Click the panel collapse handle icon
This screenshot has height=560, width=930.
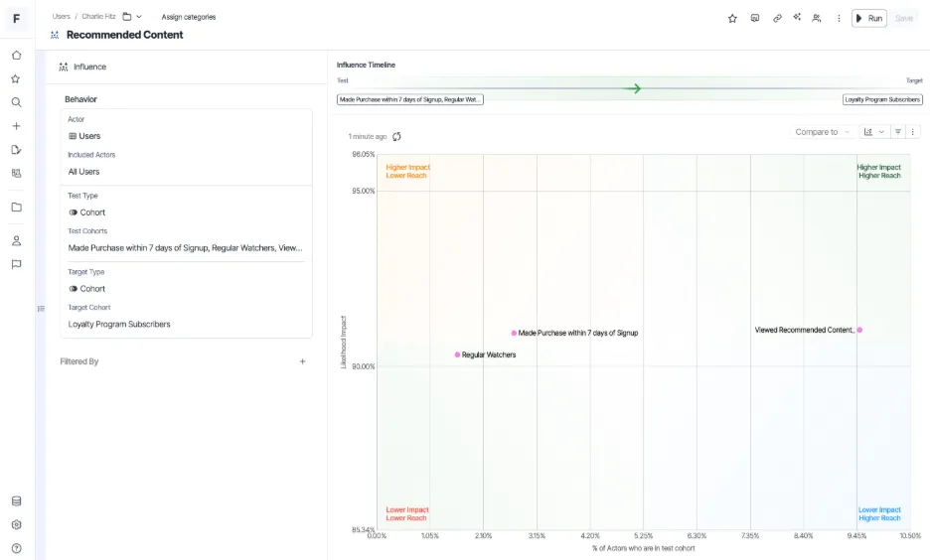click(41, 309)
